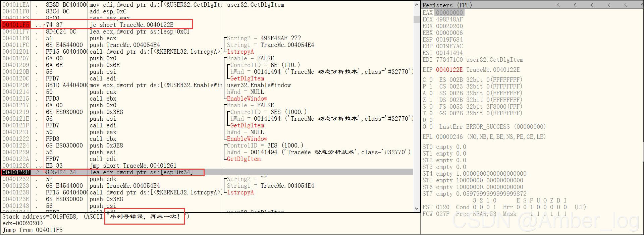This screenshot has width=644, height=235.
Task: Click the LastErr ERROR_SUCCESS entry
Action: point(492,127)
